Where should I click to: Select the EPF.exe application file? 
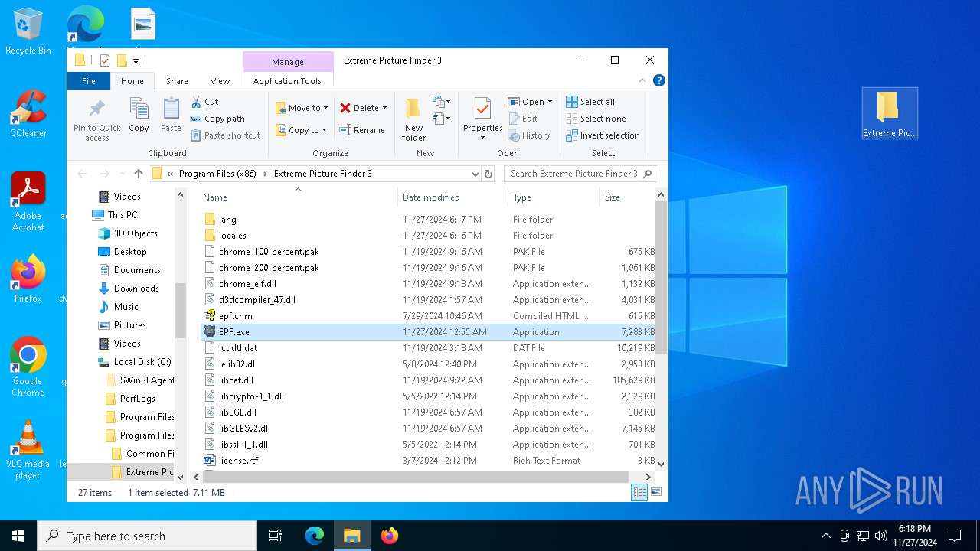pyautogui.click(x=427, y=332)
